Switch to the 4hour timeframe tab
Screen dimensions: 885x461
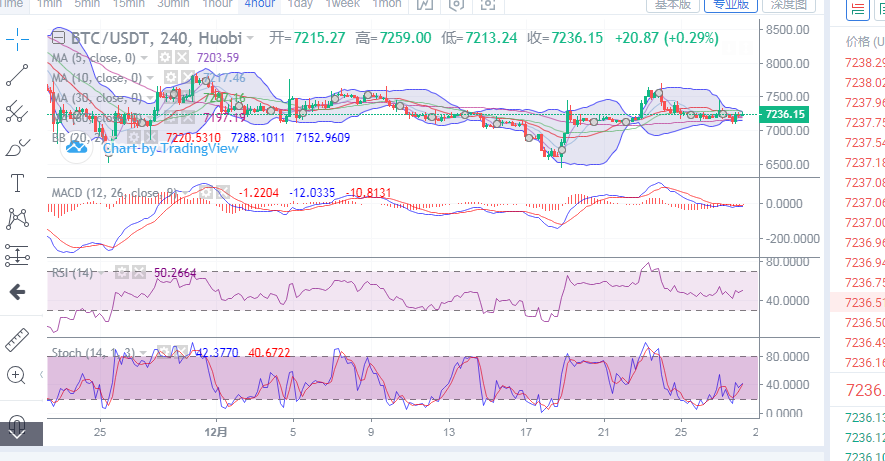point(259,4)
